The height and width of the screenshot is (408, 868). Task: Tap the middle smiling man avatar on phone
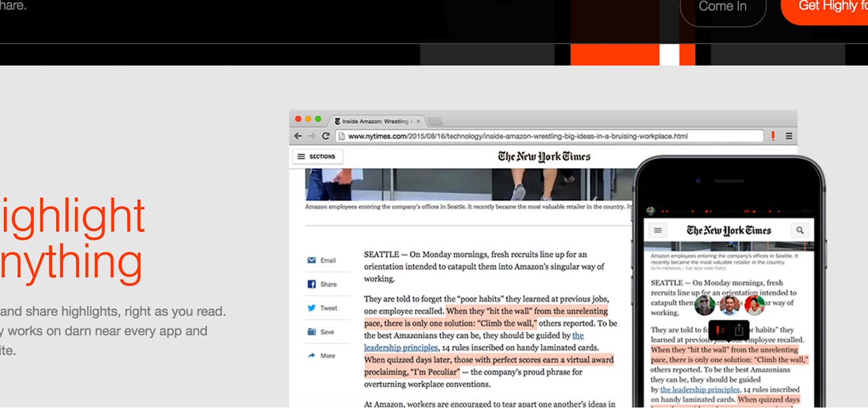click(730, 305)
